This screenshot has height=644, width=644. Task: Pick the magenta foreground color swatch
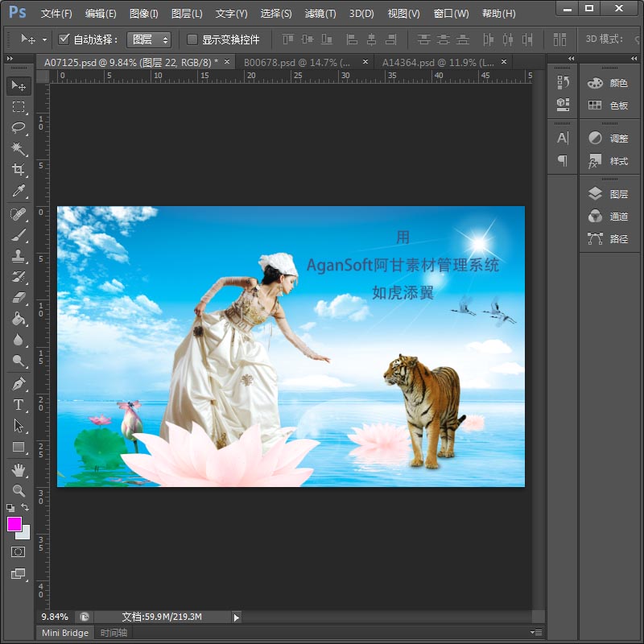point(13,523)
